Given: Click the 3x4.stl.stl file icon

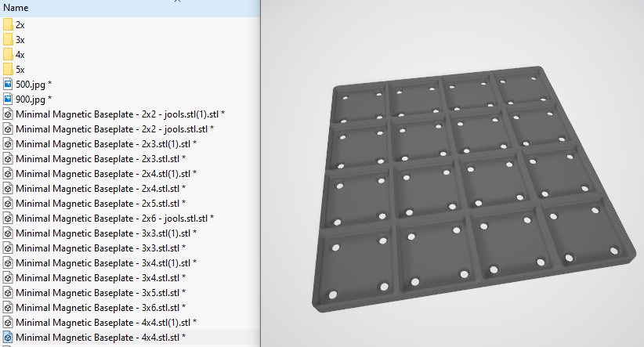Looking at the screenshot, I should coord(8,277).
